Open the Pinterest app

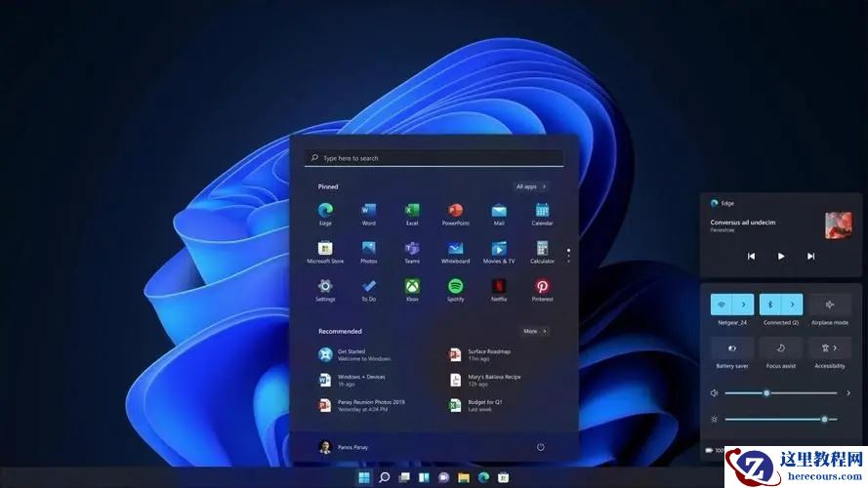click(542, 290)
